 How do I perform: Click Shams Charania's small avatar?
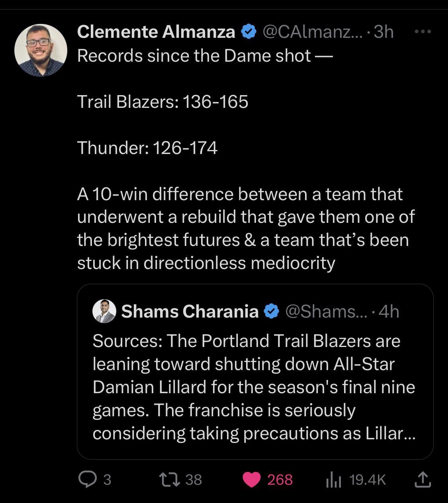coord(104,311)
